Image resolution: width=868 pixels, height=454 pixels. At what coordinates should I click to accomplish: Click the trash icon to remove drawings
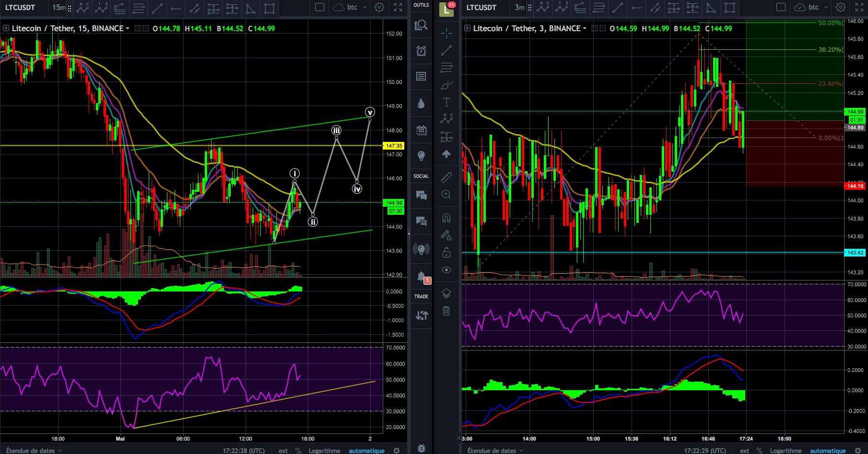[446, 311]
